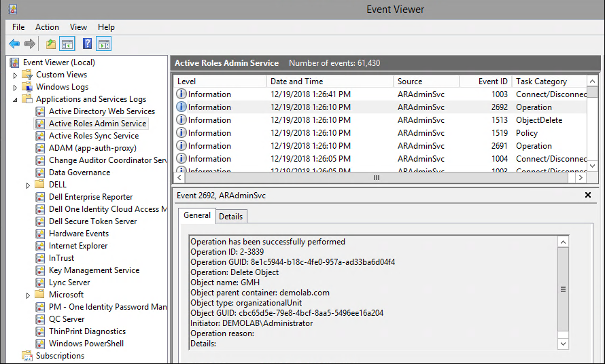Select Key Management Service log
This screenshot has height=364, width=605.
click(94, 270)
